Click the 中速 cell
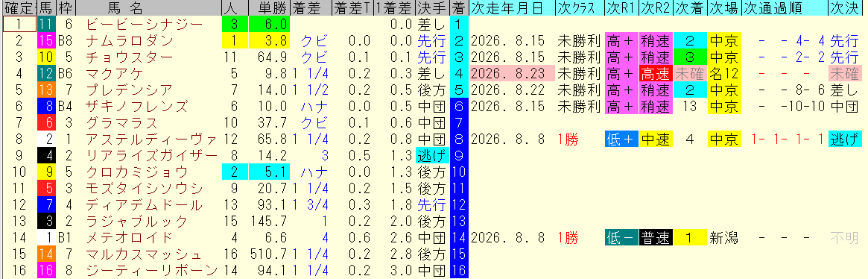The image size is (868, 279). coord(655,139)
